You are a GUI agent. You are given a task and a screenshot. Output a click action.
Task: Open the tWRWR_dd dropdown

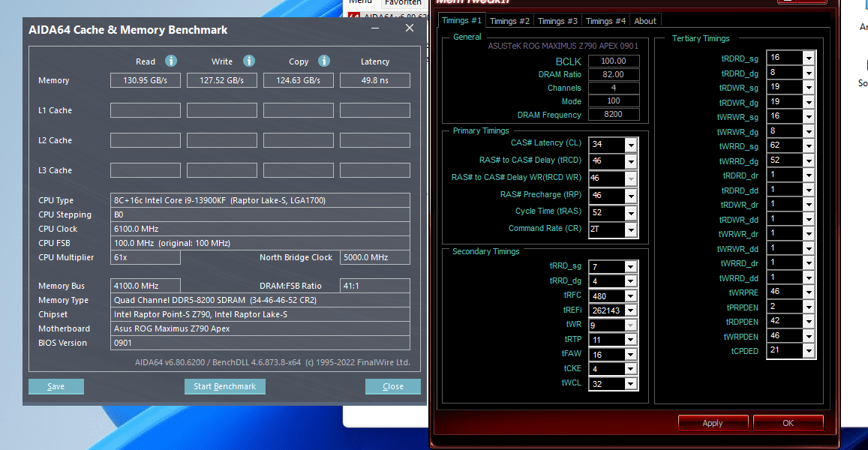click(809, 248)
